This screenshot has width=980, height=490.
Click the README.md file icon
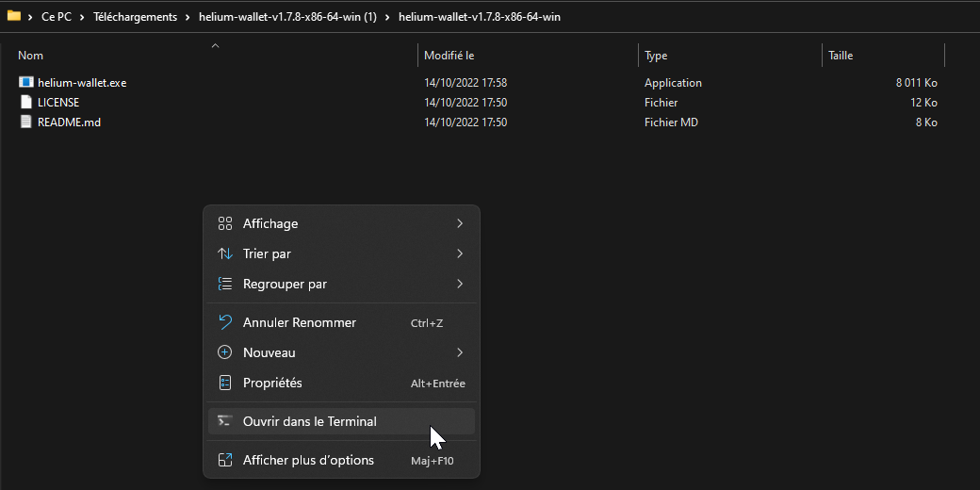[26, 122]
